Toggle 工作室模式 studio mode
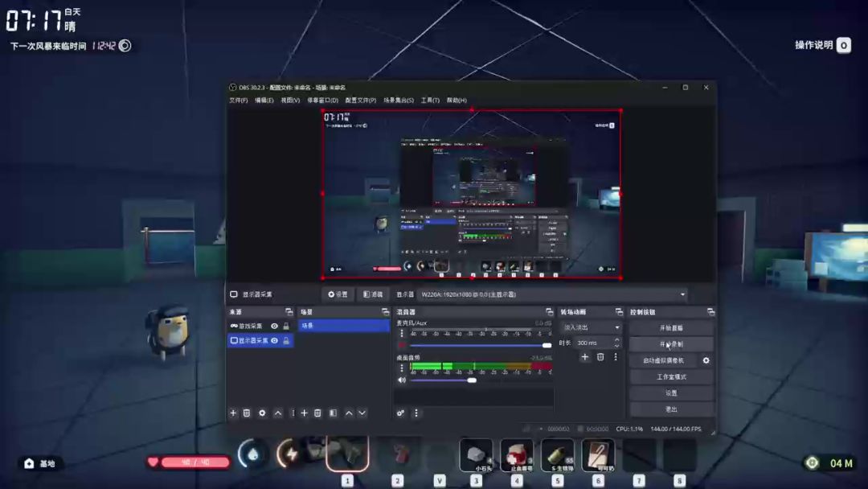The width and height of the screenshot is (868, 489). tap(671, 376)
